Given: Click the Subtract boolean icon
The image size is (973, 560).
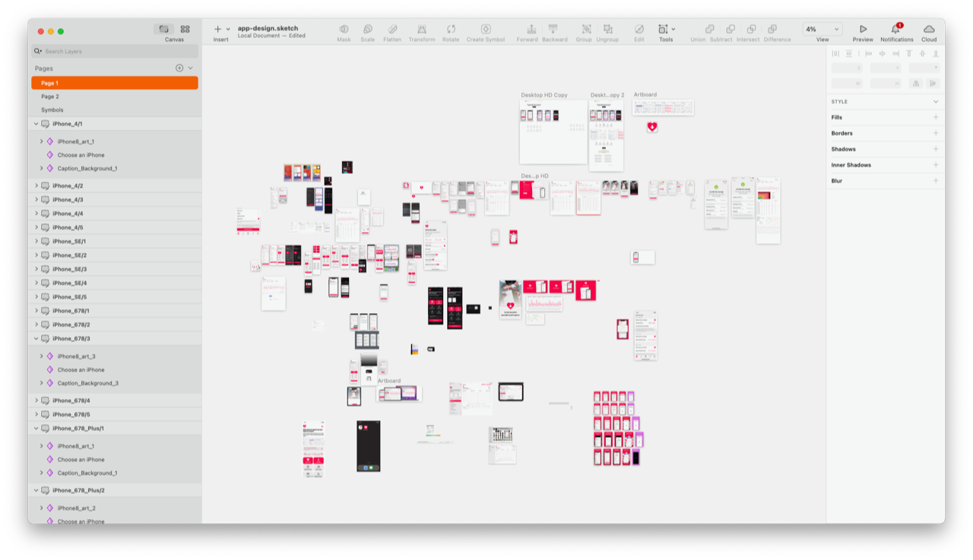Looking at the screenshot, I should click(x=731, y=29).
